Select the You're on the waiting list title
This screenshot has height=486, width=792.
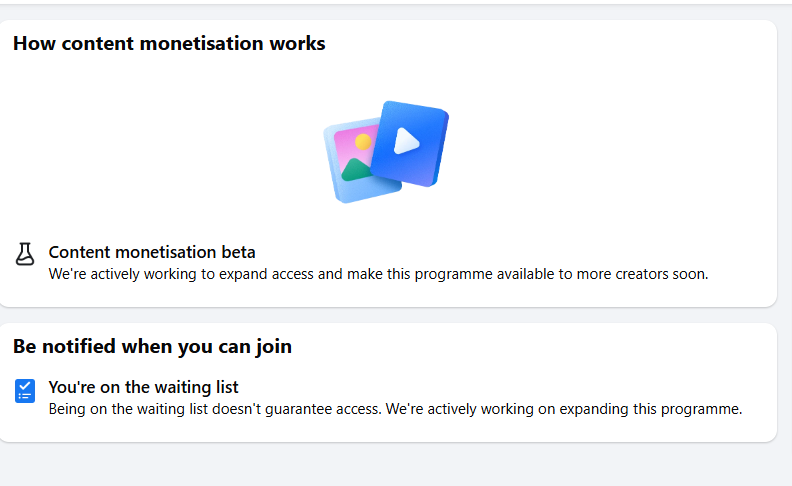[143, 387]
